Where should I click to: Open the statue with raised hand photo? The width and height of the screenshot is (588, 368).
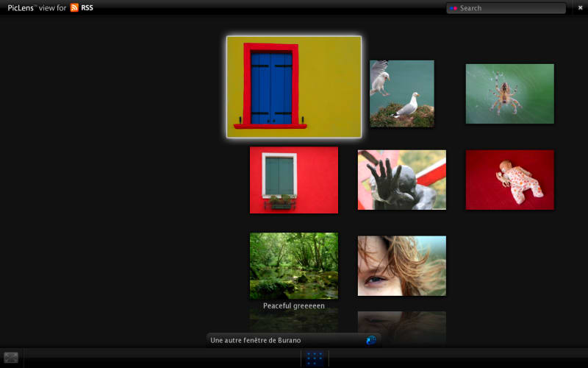402,180
